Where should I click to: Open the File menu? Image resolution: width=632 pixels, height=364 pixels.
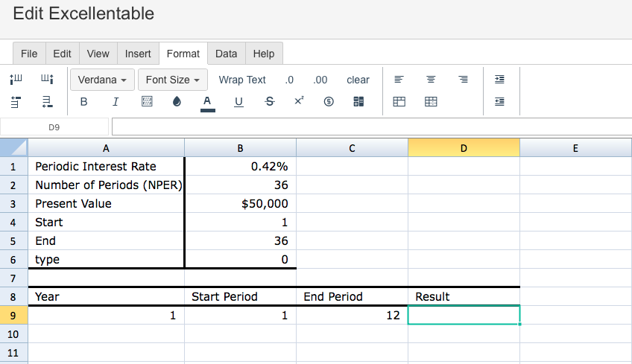[29, 54]
